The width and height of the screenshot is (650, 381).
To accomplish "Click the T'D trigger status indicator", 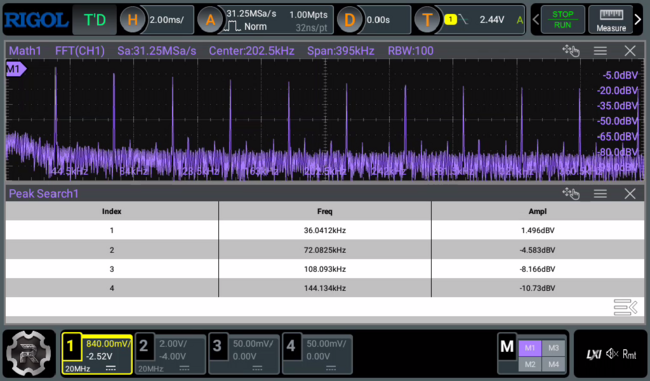I will click(95, 19).
